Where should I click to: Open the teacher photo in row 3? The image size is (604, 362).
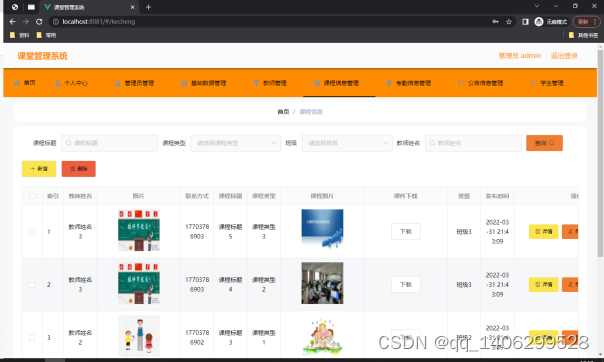pyautogui.click(x=139, y=336)
